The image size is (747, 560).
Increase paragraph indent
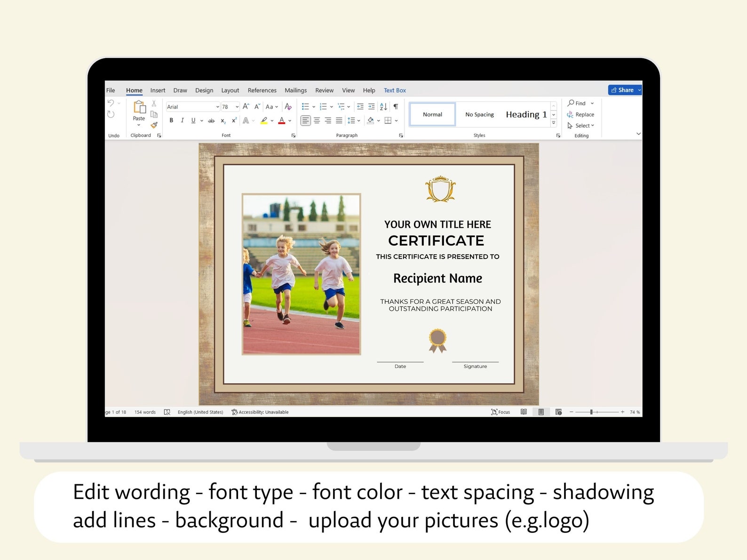click(x=372, y=107)
